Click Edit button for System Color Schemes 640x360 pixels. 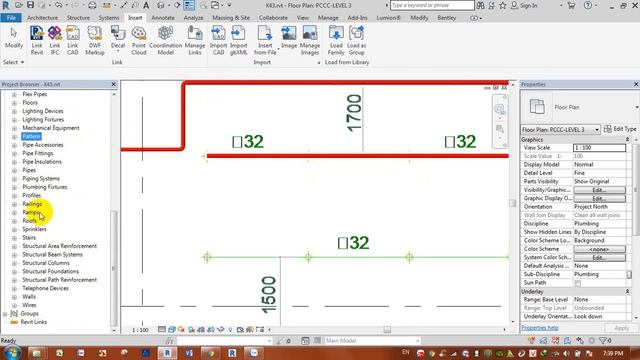599,258
